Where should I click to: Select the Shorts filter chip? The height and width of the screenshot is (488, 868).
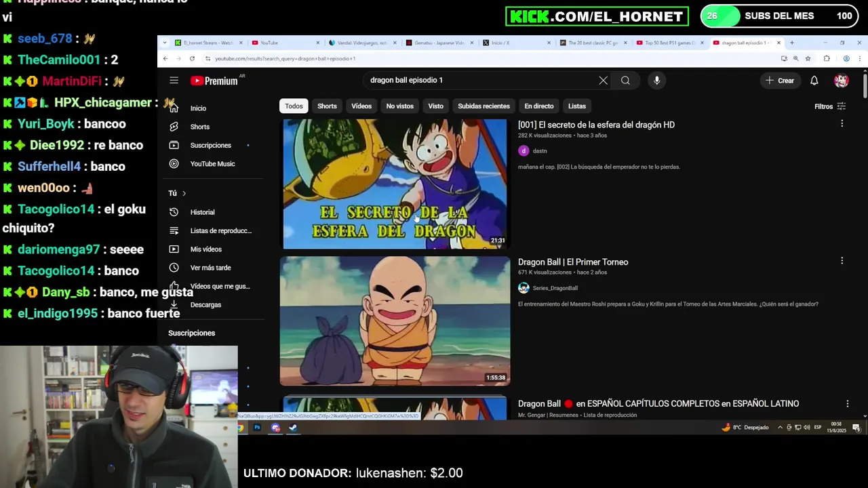(x=327, y=106)
